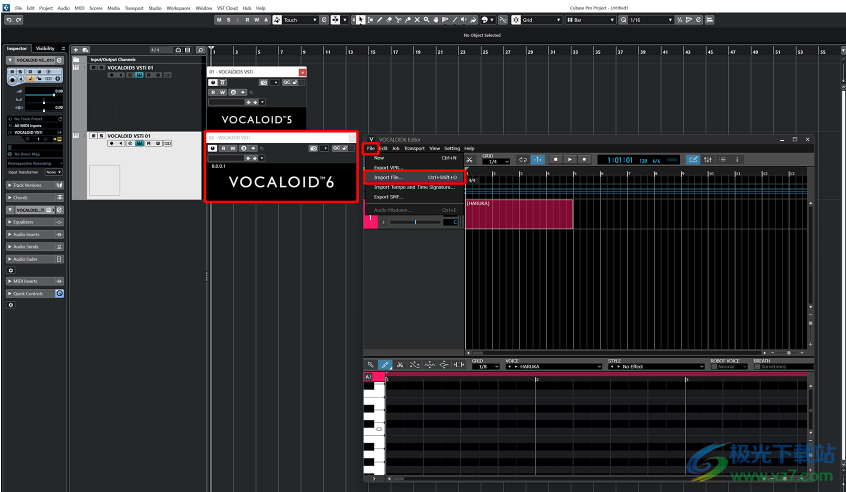Switch to the Visibility tab

(46, 48)
